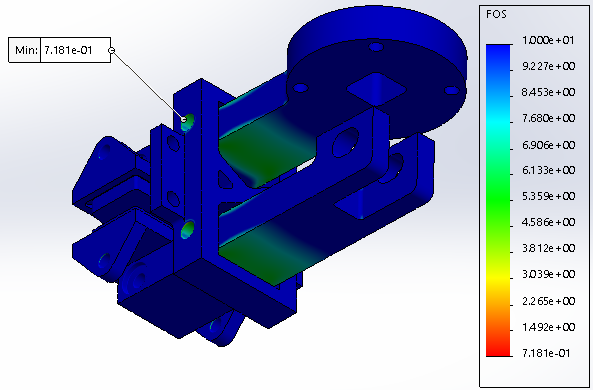Screen dimensions: 593x390
Task: Click the callout leader circle handle beside the Min box
Action: point(112,50)
